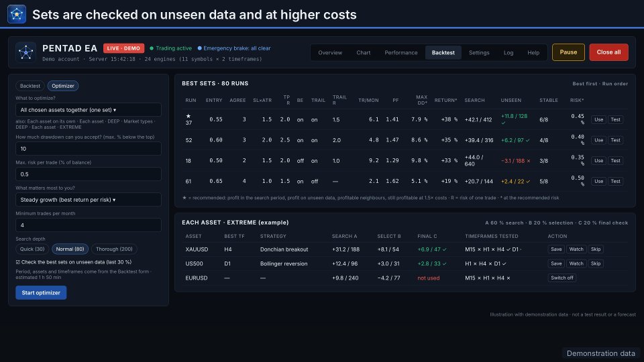Save the US500 result
Image resolution: width=644 pixels, height=362 pixels.
[x=556, y=263]
